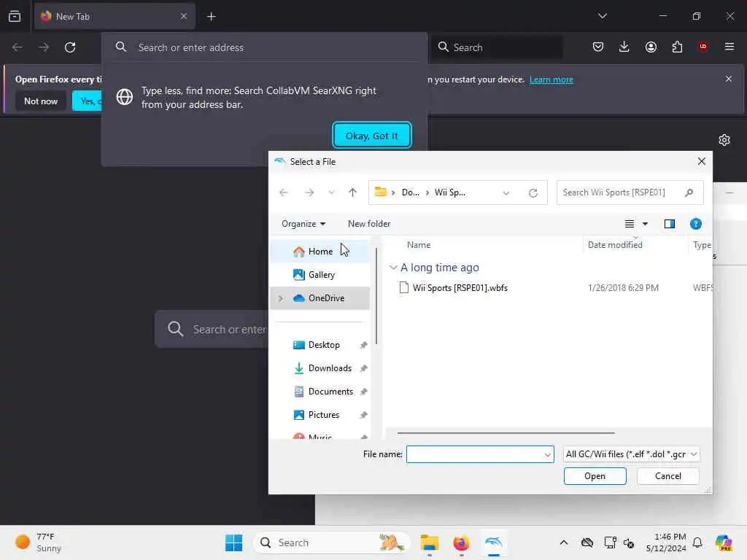Click the Search or enter address field
This screenshot has width=747, height=560.
pyautogui.click(x=264, y=47)
